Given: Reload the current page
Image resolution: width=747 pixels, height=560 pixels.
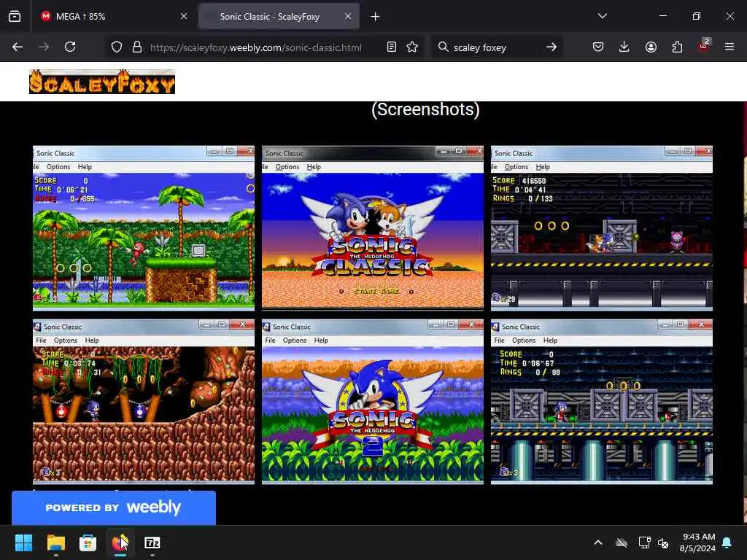Looking at the screenshot, I should coord(70,47).
